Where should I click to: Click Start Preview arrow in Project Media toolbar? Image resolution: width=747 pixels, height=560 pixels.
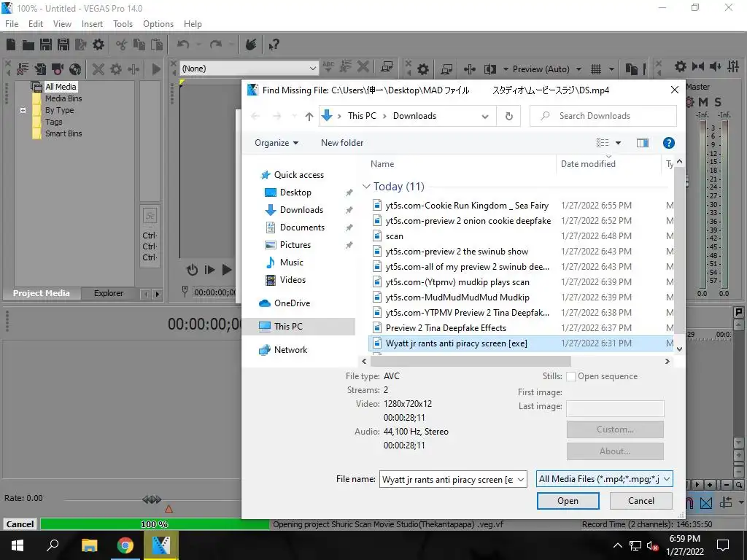click(156, 69)
